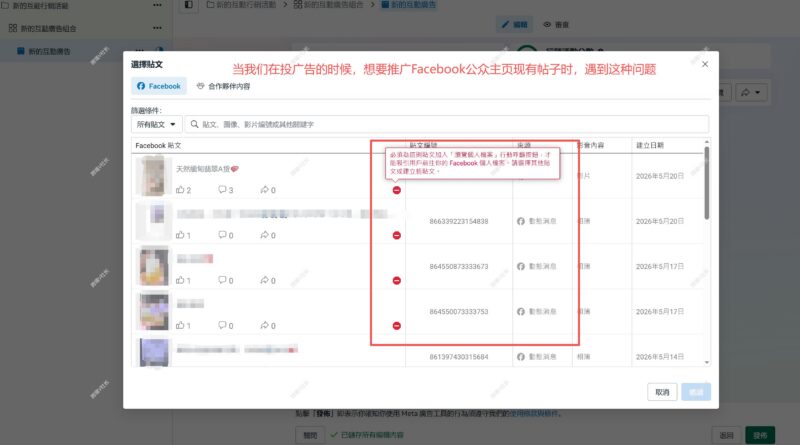
Task: Click the campaign breadcrumb in the top bar
Action: (x=241, y=5)
